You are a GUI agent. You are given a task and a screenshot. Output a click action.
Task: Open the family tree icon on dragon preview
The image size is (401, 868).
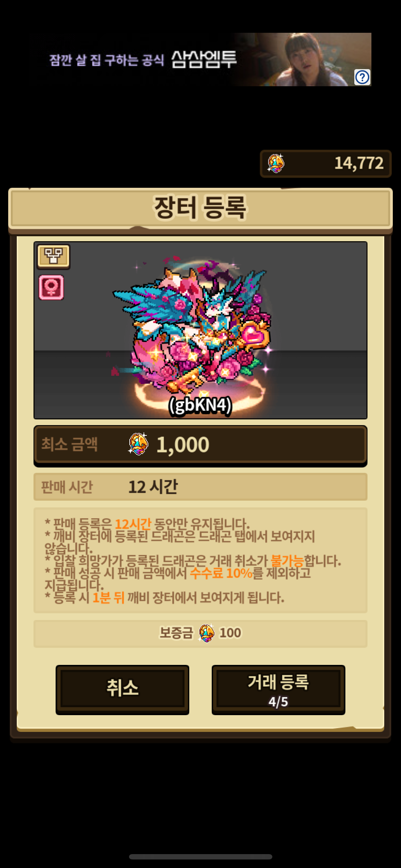(53, 256)
